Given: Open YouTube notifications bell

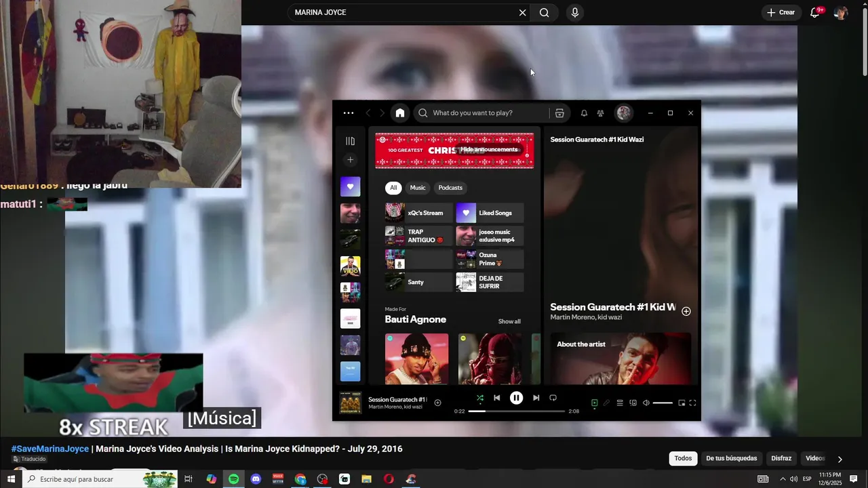Looking at the screenshot, I should 815,12.
